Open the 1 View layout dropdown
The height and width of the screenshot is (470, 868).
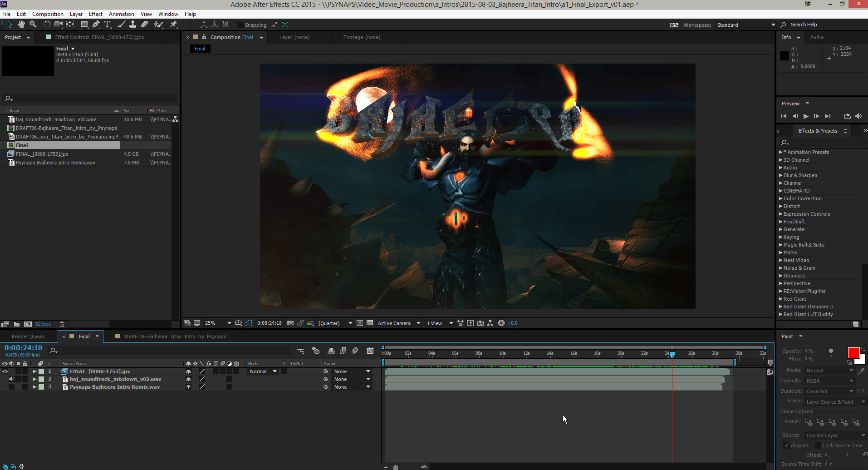(440, 323)
